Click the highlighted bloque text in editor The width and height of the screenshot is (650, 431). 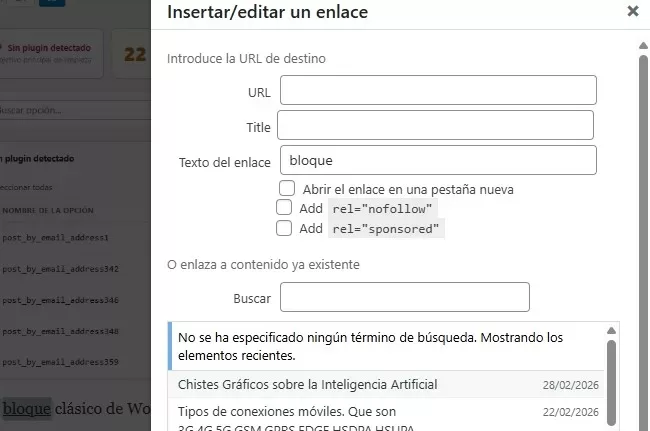26,409
